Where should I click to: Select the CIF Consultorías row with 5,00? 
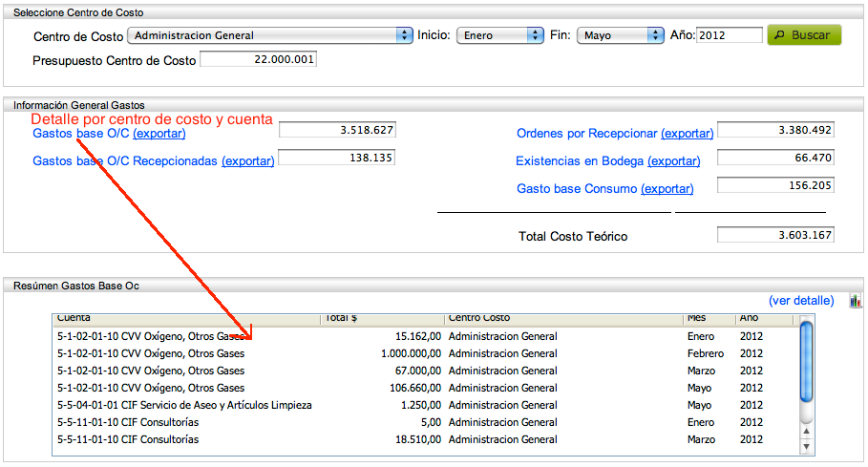pyautogui.click(x=426, y=422)
